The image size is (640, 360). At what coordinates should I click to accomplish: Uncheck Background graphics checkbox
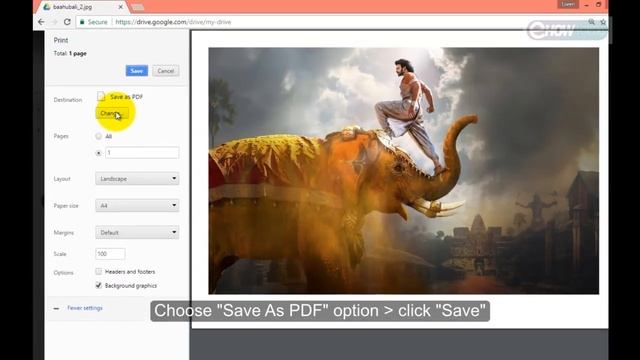(x=98, y=285)
